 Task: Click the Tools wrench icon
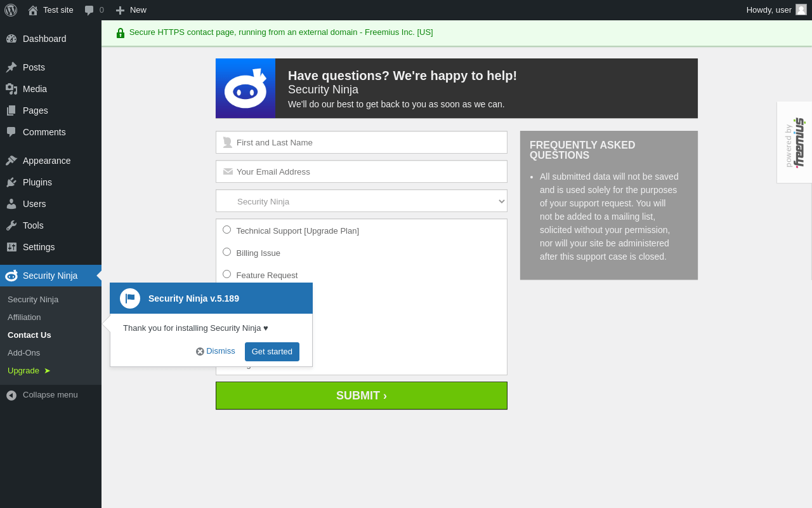(x=11, y=225)
